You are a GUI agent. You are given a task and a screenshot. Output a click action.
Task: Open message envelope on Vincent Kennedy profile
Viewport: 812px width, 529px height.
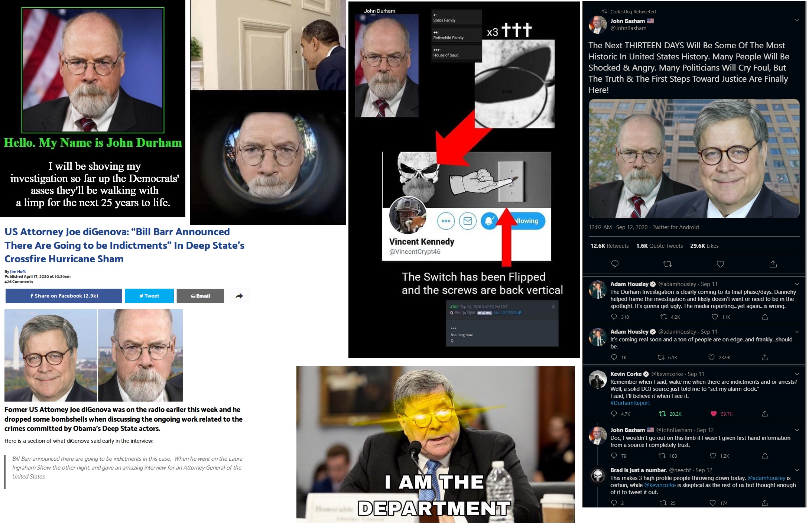[468, 221]
